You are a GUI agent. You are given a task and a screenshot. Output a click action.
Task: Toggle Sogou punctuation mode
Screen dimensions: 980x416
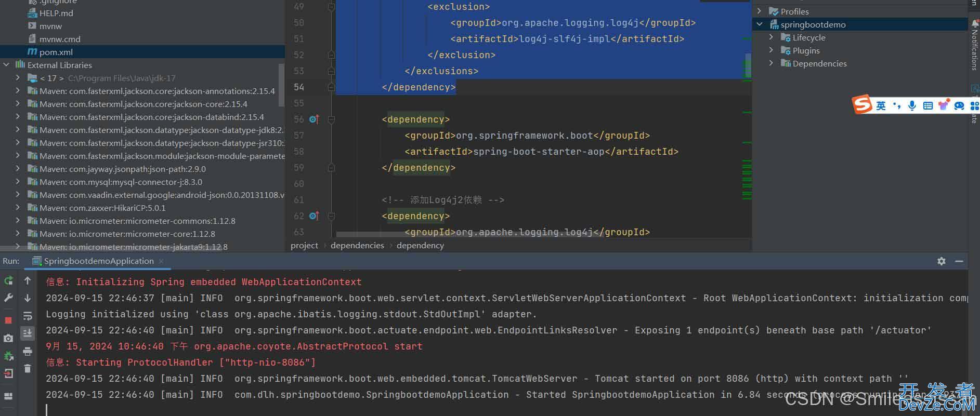[896, 105]
